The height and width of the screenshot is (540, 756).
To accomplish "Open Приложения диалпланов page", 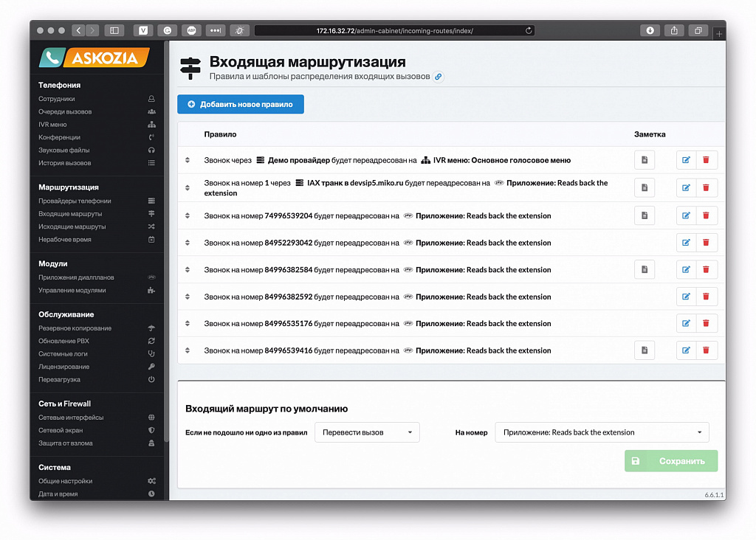I will tap(97, 277).
